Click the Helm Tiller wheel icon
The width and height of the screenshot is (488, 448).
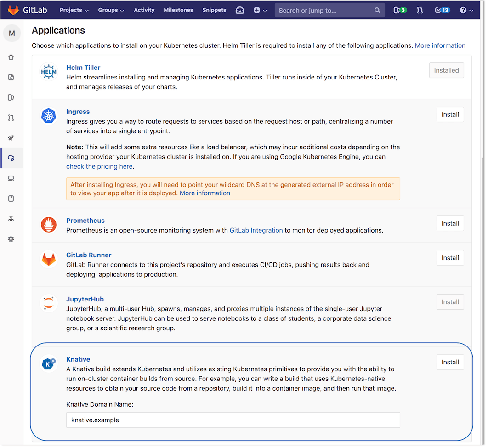point(48,72)
